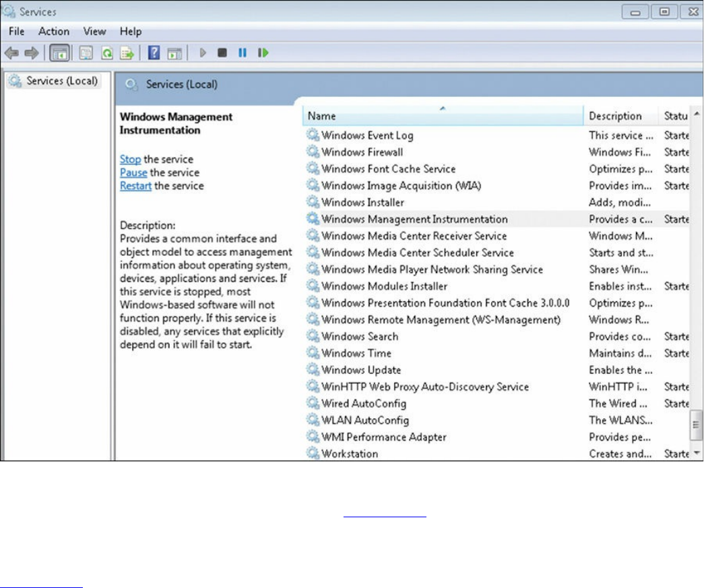The height and width of the screenshot is (588, 704).
Task: Click the gear icon beside Windows Search
Action: pyautogui.click(x=313, y=335)
